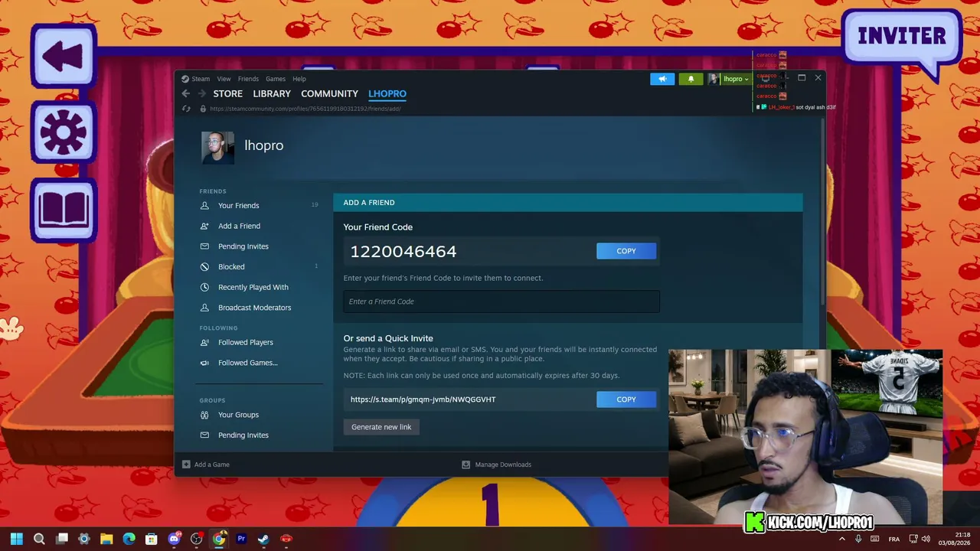This screenshot has width=980, height=551.
Task: Open Manage Downloads in Steam footer
Action: click(497, 465)
